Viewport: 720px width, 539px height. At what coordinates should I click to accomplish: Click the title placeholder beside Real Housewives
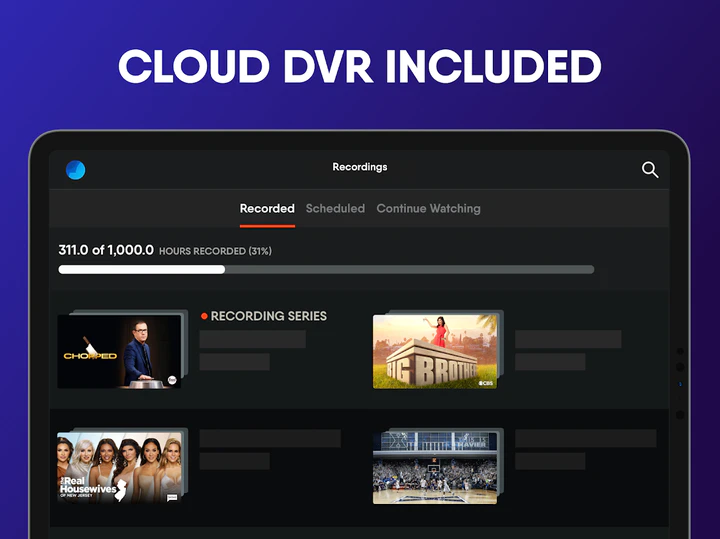coord(270,439)
